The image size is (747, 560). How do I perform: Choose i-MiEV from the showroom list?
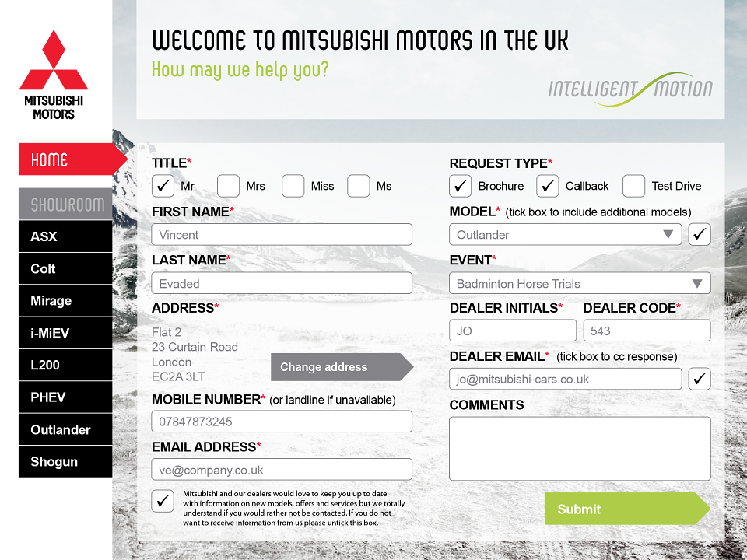pyautogui.click(x=65, y=333)
